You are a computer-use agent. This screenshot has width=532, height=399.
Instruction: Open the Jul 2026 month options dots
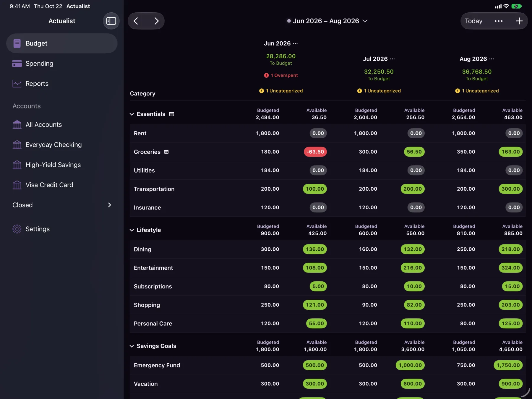392,59
